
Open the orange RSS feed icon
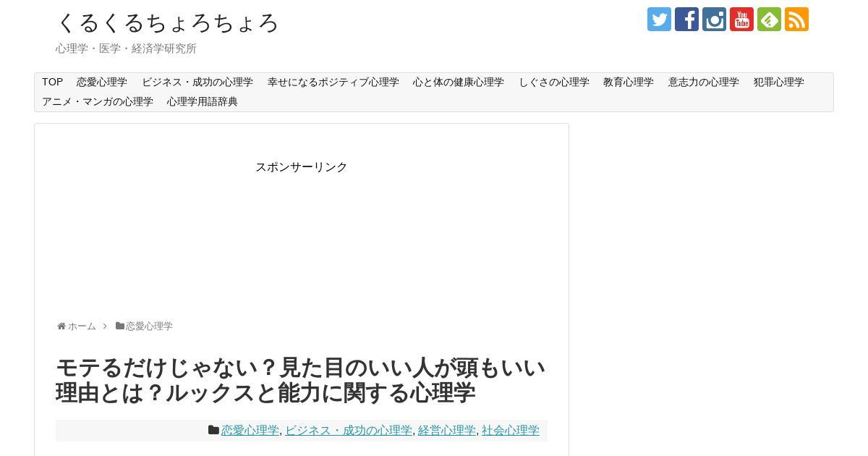tap(796, 19)
